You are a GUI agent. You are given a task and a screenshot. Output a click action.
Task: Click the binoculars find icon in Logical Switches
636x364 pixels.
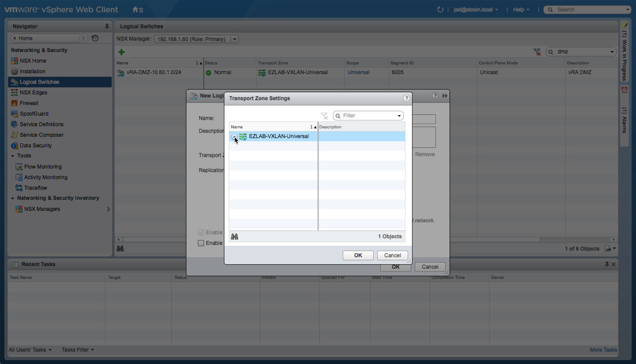click(120, 249)
